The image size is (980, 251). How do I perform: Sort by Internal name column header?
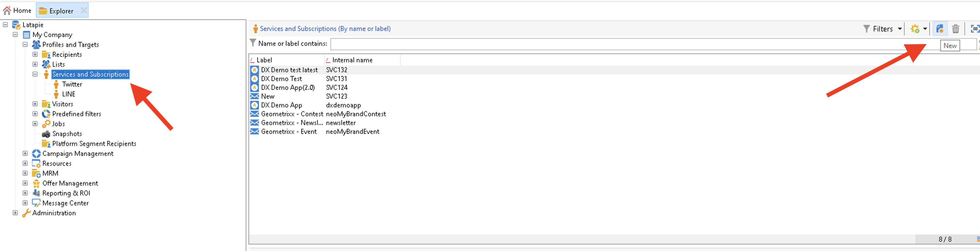pos(362,60)
